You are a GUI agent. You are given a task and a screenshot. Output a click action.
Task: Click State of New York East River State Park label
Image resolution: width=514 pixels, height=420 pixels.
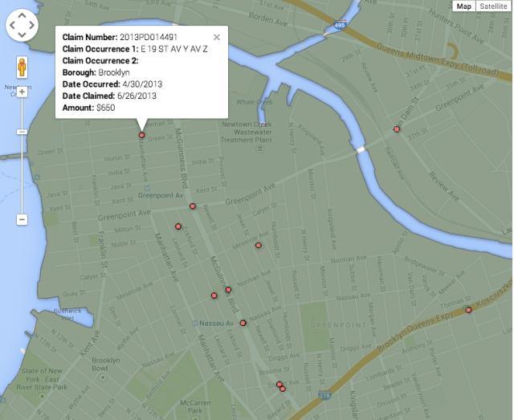pos(42,379)
